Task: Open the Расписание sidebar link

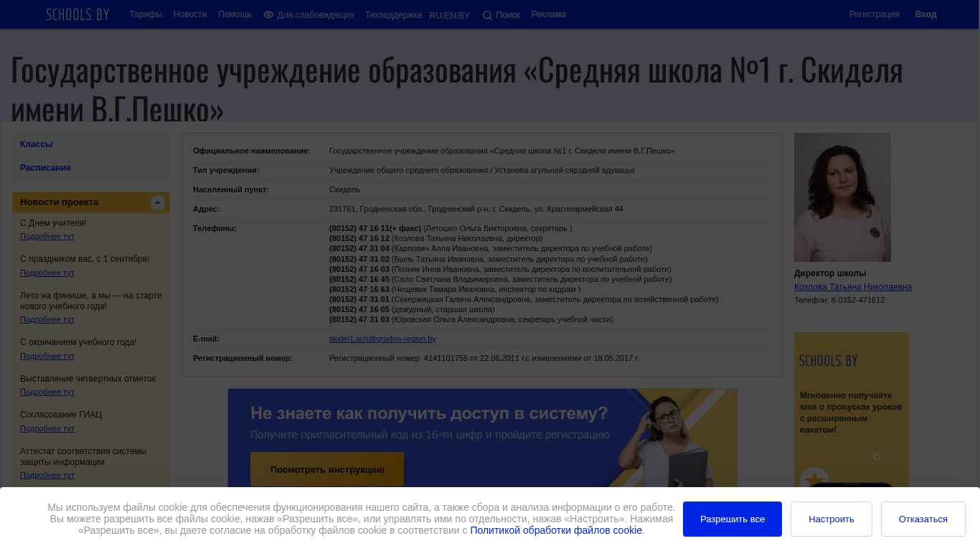Action: tap(45, 168)
